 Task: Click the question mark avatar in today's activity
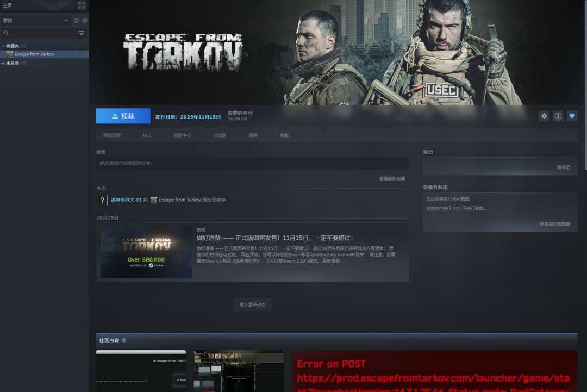(102, 200)
